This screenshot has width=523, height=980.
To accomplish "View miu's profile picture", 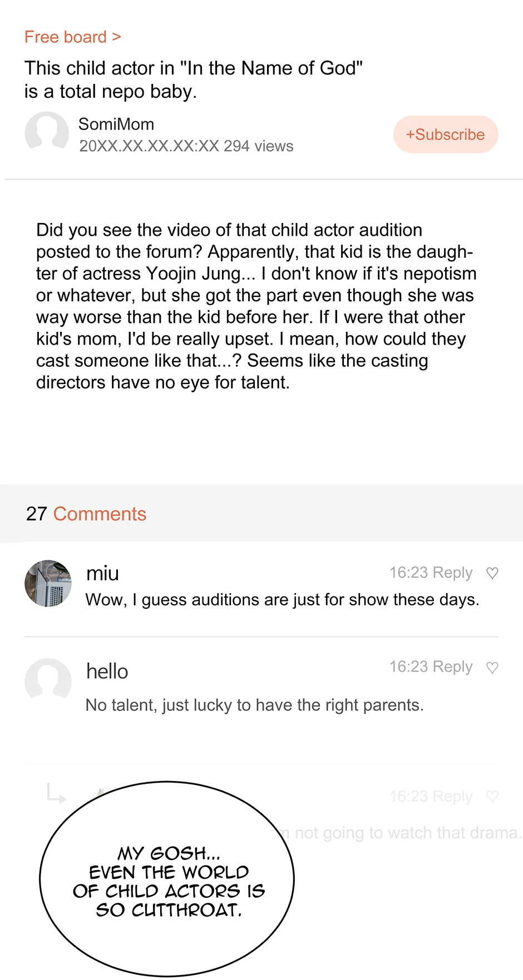I will click(48, 583).
